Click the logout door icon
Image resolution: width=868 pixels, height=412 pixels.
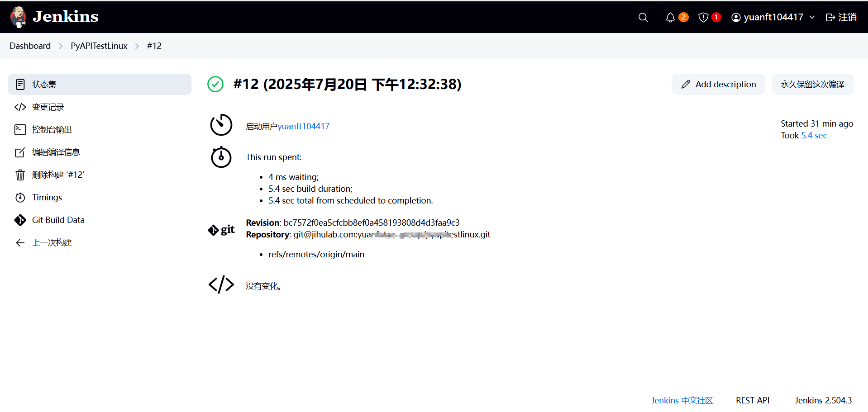[x=830, y=17]
